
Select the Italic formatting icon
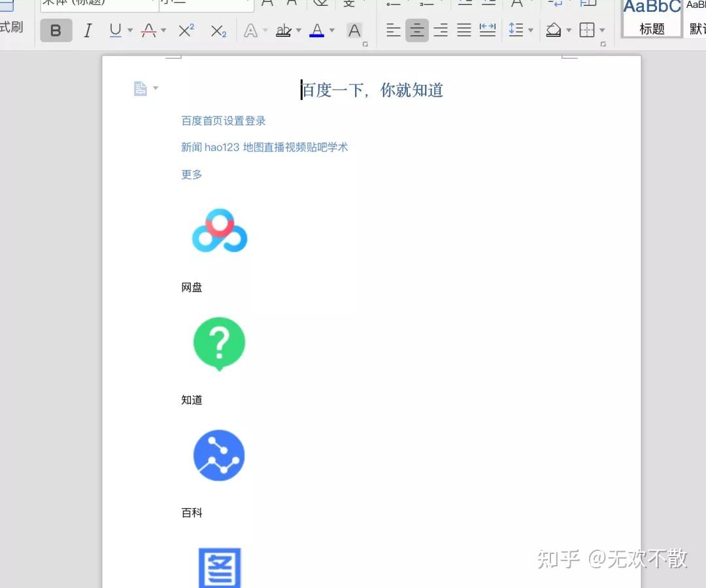pyautogui.click(x=88, y=30)
